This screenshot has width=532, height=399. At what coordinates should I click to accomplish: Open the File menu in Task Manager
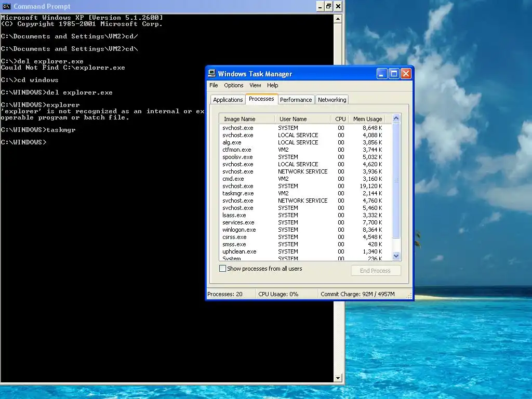214,85
